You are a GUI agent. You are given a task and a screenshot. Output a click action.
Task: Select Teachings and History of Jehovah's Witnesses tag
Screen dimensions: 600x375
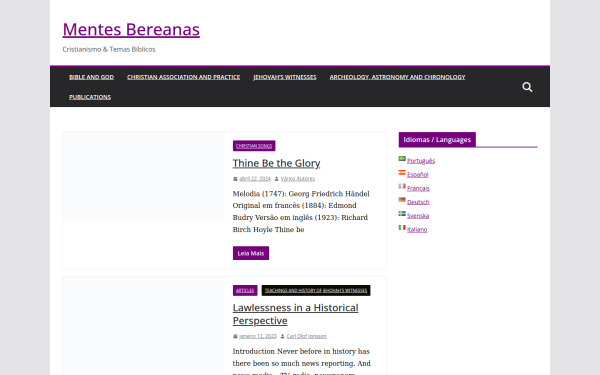[316, 290]
